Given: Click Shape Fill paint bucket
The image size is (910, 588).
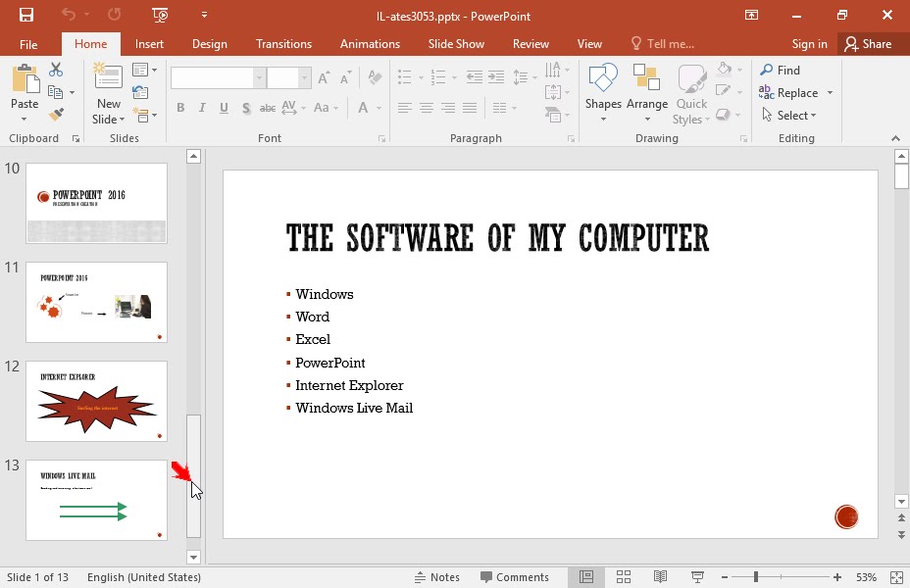Looking at the screenshot, I should [724, 69].
